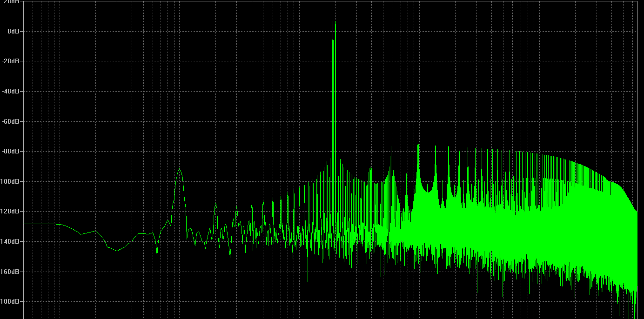644x319 pixels.
Task: Click the 140dB vertical axis label
Action: click(x=10, y=241)
